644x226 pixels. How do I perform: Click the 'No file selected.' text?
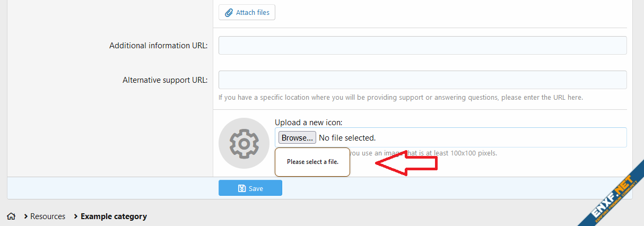[347, 138]
